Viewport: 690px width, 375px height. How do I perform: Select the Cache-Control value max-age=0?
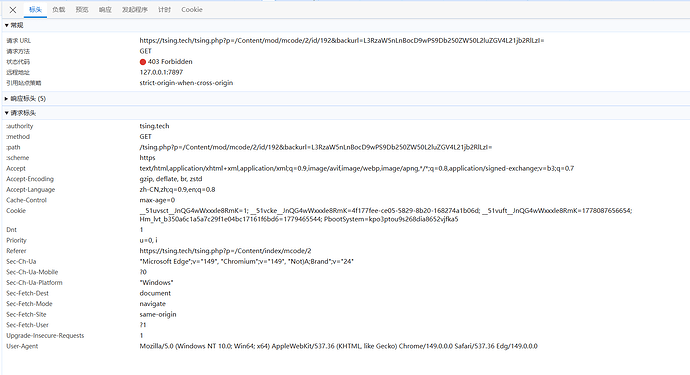click(157, 200)
